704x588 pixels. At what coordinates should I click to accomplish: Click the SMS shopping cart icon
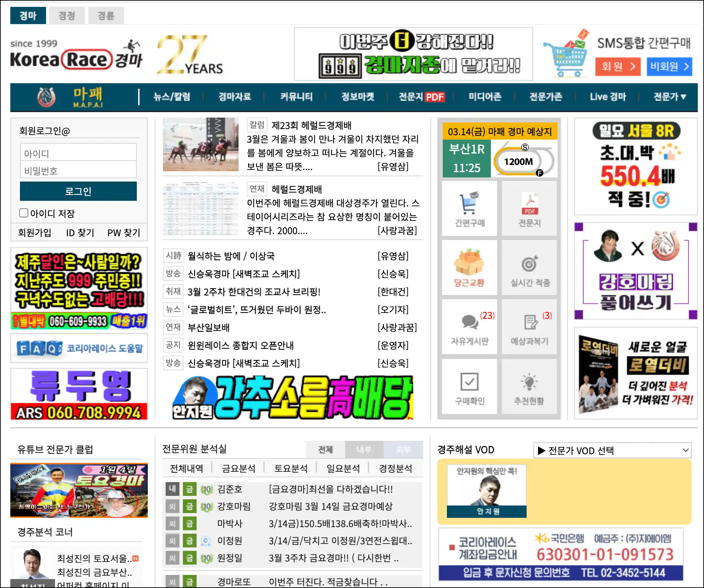pos(566,54)
